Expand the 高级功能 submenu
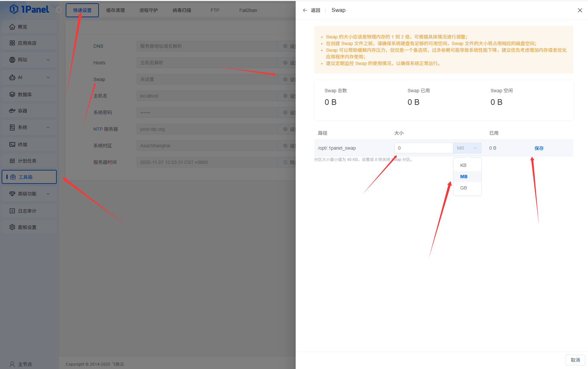 coord(48,194)
